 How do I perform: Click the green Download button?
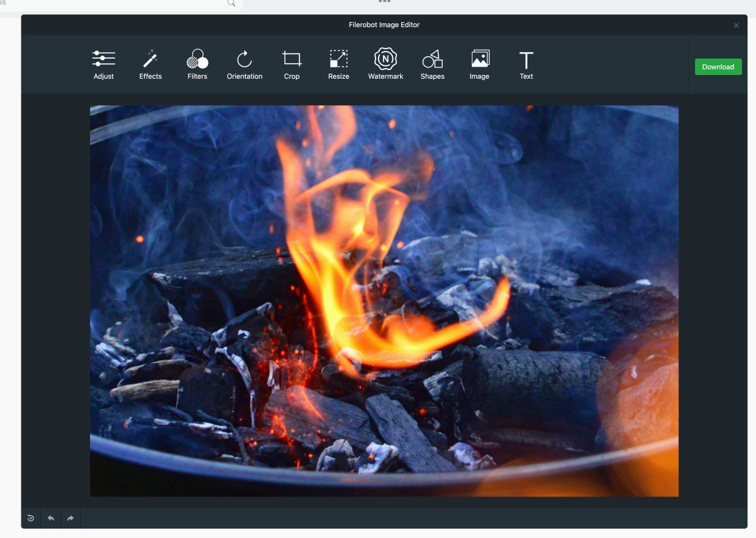coord(718,67)
